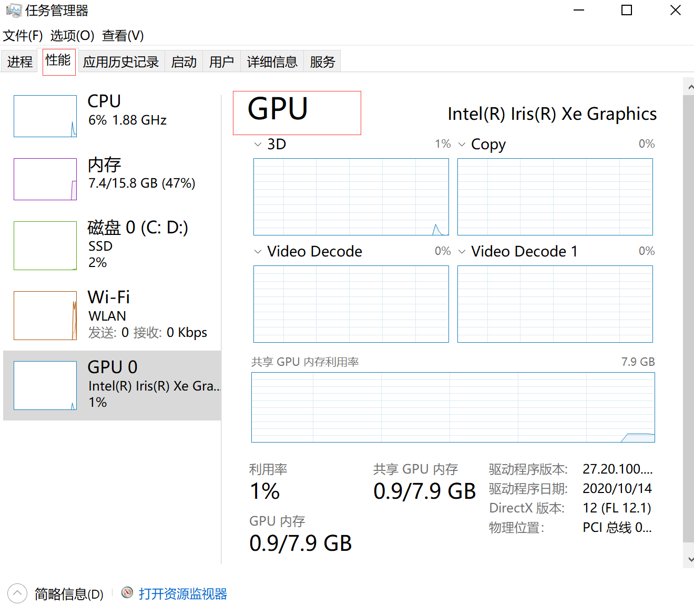Click the GPU 0 sidebar thumbnail graph

45,385
